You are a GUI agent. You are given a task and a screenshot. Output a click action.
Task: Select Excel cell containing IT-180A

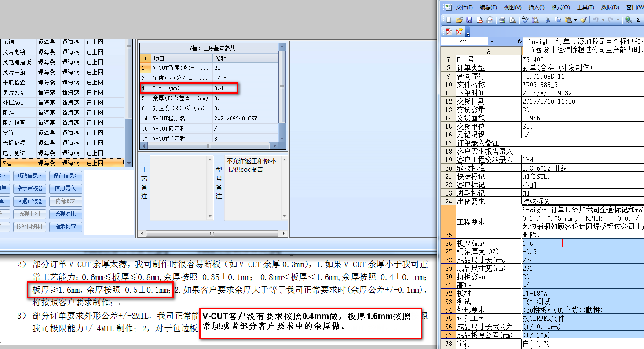point(582,293)
